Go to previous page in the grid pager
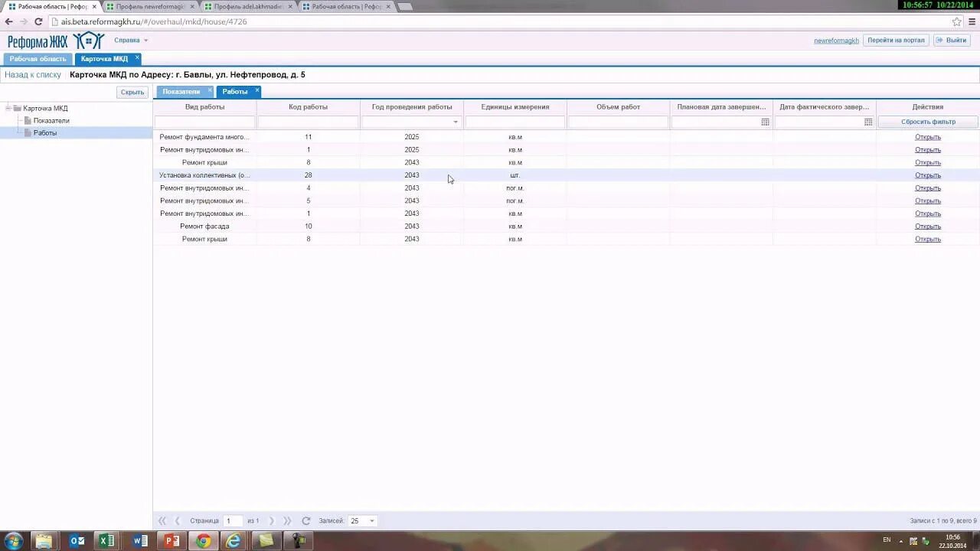 178,520
